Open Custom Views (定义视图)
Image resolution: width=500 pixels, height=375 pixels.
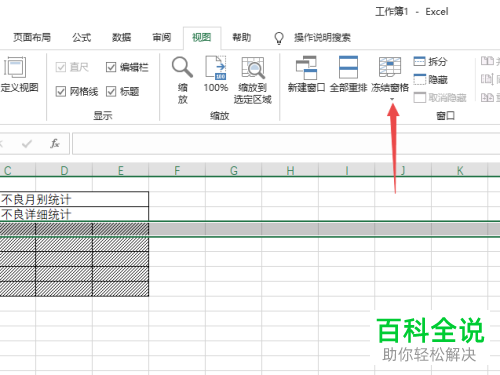pos(19,75)
